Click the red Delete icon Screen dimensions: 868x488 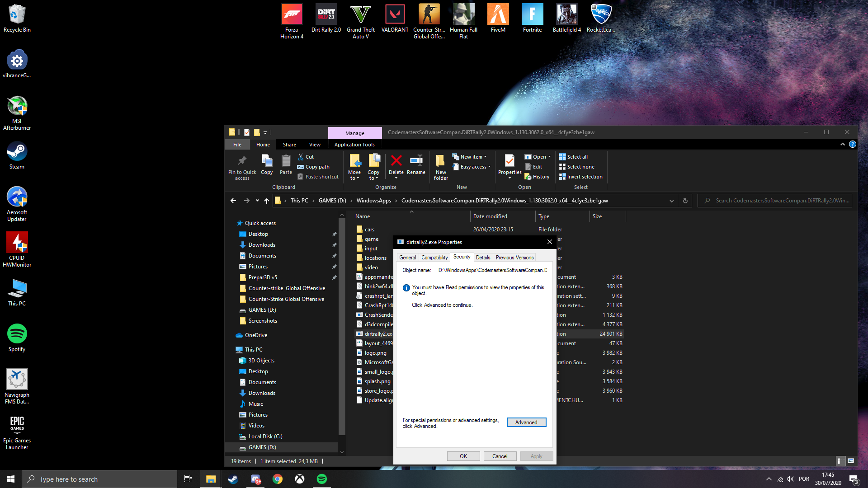[396, 160]
